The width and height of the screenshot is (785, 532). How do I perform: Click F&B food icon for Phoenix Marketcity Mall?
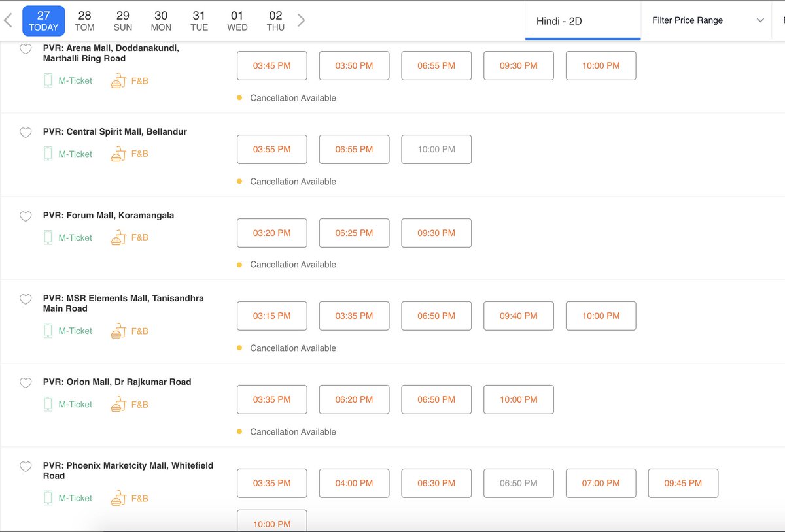click(118, 499)
